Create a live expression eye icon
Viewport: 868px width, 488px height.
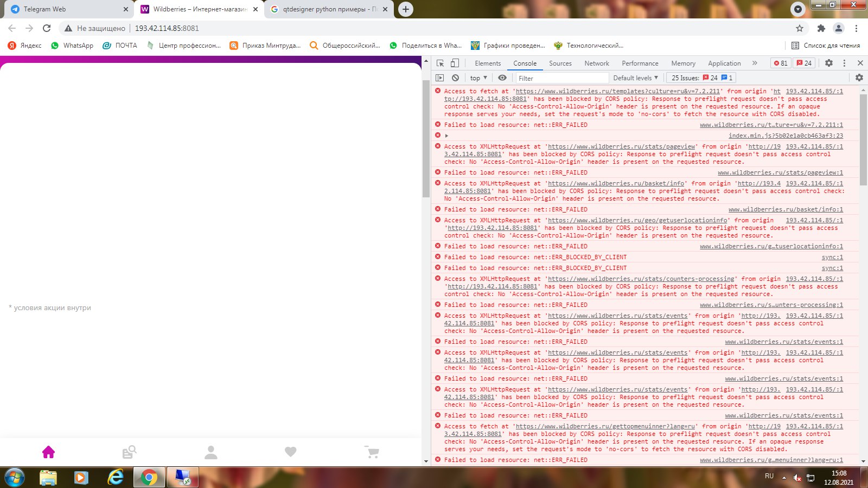tap(502, 78)
